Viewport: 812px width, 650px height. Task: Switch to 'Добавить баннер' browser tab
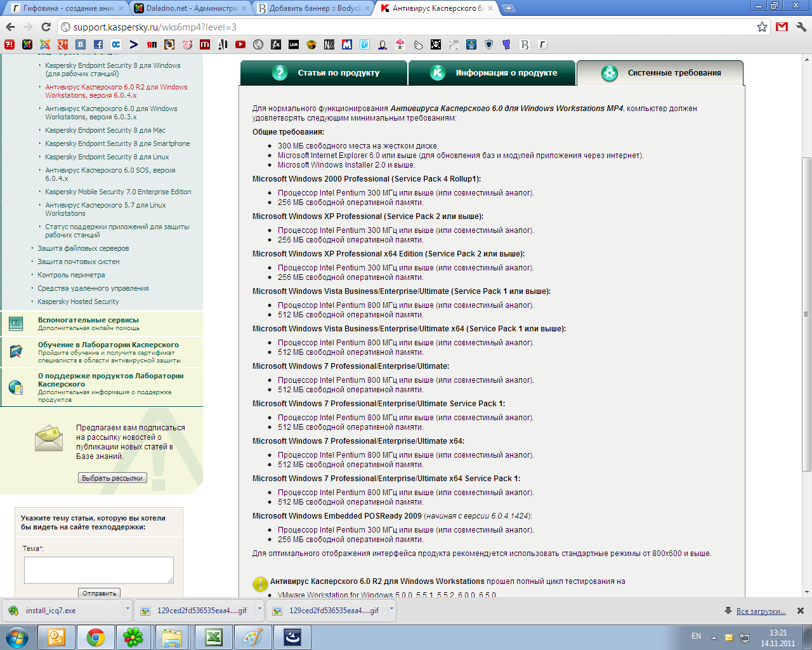(312, 8)
